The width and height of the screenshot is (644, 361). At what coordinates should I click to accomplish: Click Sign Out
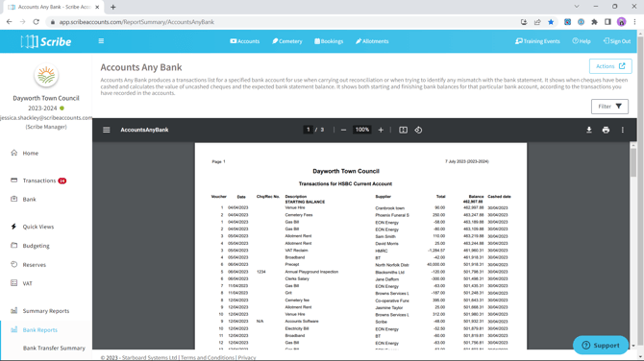[x=617, y=41]
